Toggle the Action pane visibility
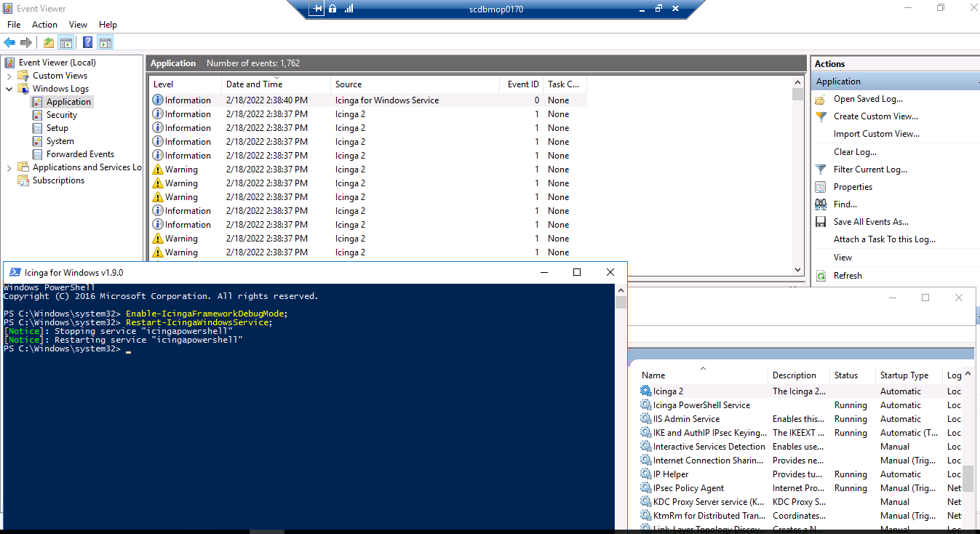Image resolution: width=980 pixels, height=534 pixels. 104,42
